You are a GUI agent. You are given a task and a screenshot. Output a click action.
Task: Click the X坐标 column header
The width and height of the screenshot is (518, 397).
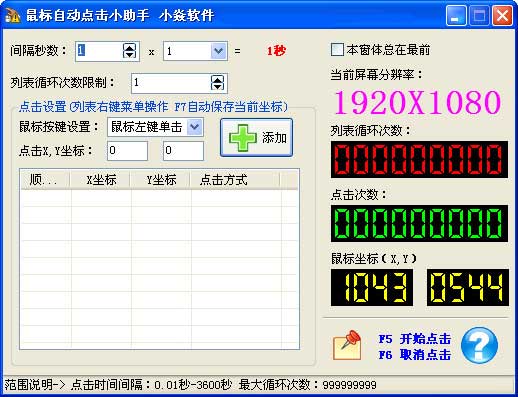coord(100,180)
